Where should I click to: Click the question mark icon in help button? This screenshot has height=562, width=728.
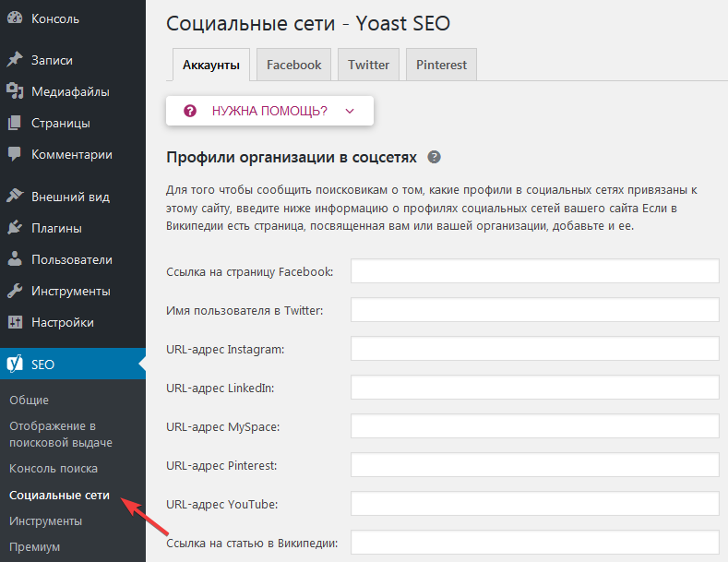point(190,111)
